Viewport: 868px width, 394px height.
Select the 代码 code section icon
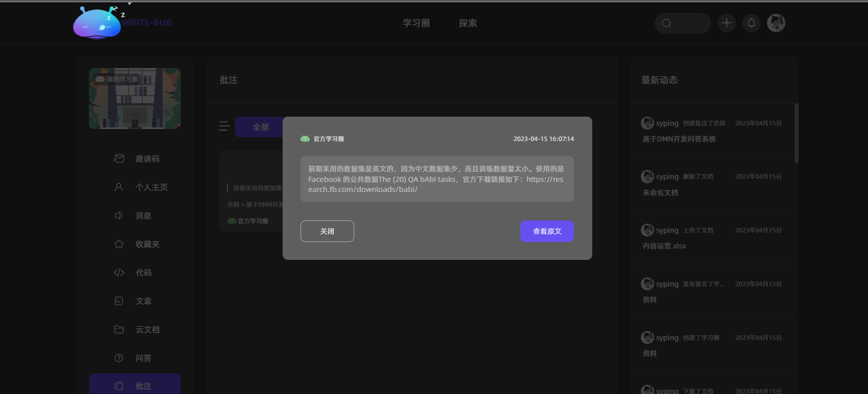[119, 272]
